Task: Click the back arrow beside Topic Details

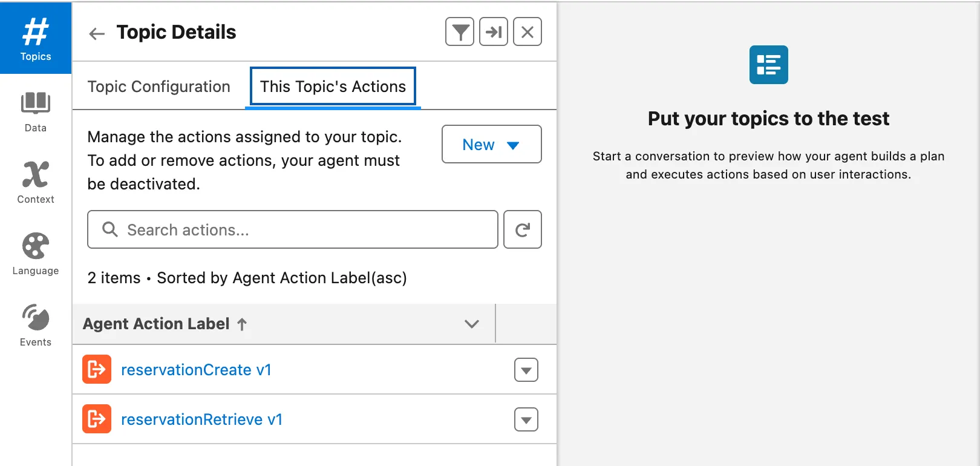Action: [x=97, y=33]
